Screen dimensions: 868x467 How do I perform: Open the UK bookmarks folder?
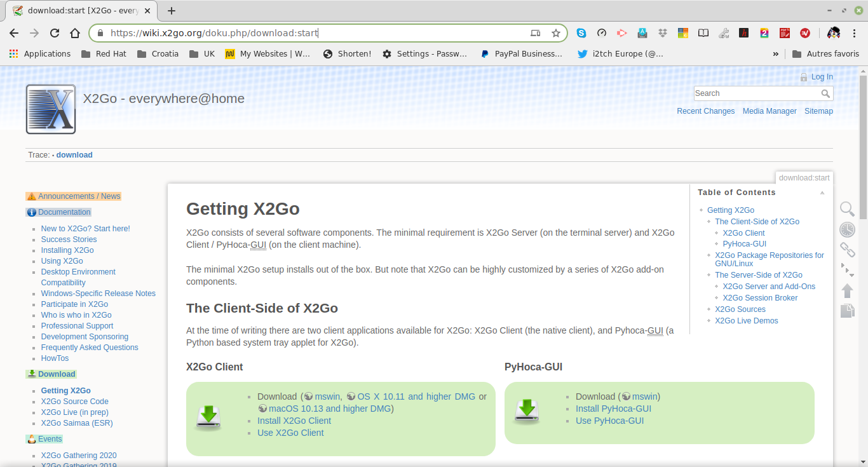tap(202, 54)
